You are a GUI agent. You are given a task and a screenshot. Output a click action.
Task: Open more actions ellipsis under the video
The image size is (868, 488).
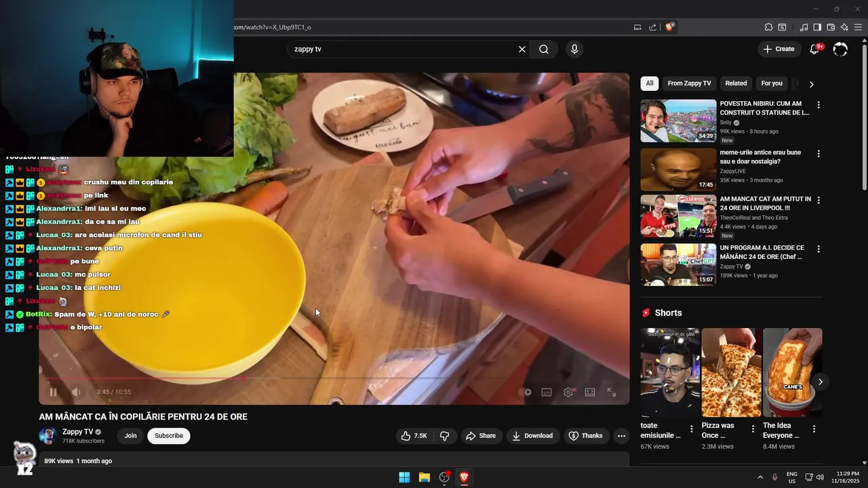tap(621, 436)
